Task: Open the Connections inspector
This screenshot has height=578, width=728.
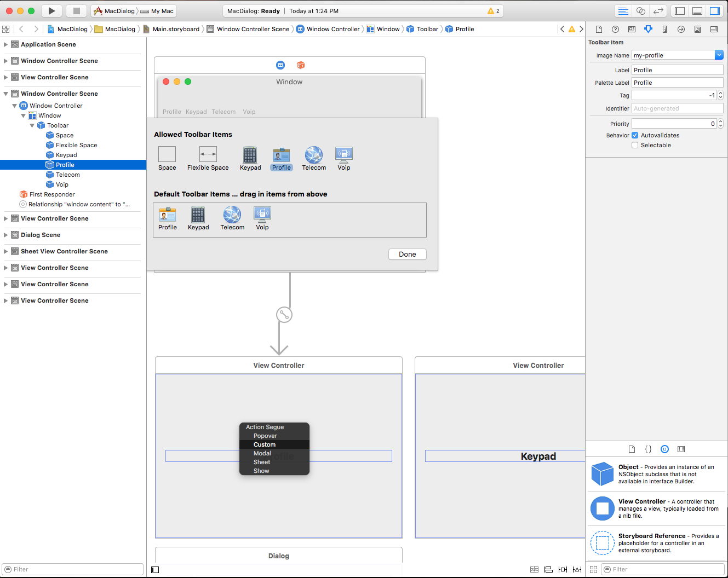Action: click(x=681, y=28)
